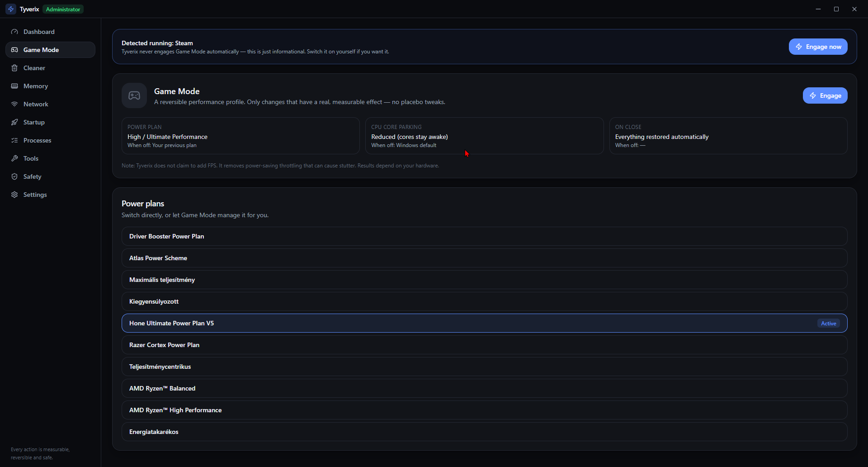This screenshot has width=868, height=467.
Task: Open the Memory section
Action: (x=50, y=86)
